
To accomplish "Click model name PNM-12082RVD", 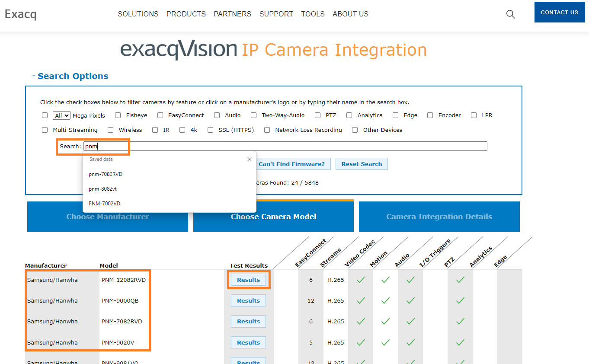I will (x=124, y=280).
